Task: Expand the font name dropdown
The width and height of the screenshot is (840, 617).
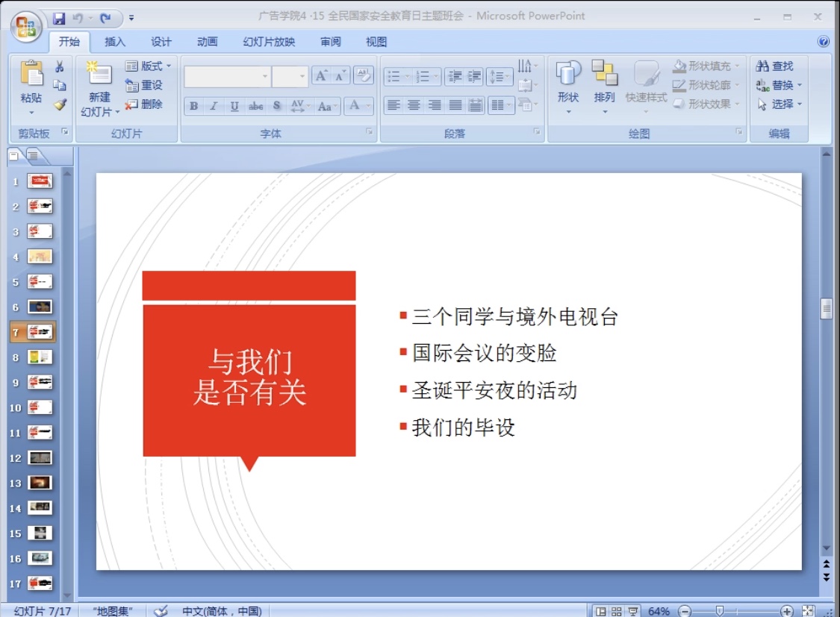Action: (x=265, y=76)
